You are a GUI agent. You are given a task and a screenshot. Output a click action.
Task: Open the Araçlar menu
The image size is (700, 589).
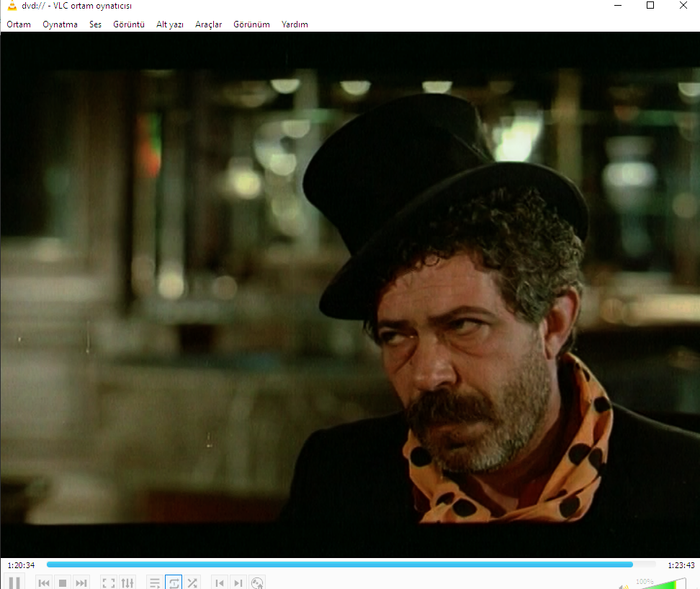(208, 24)
